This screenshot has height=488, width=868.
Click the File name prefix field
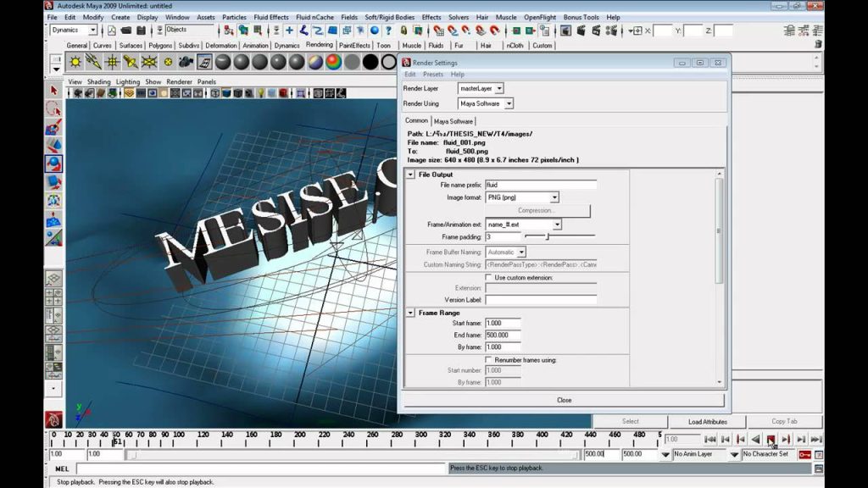(x=541, y=185)
